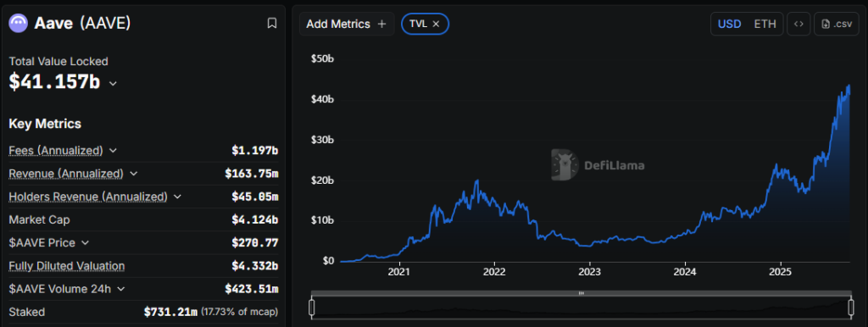The height and width of the screenshot is (327, 868).
Task: Open the Add Metrics menu
Action: 347,24
